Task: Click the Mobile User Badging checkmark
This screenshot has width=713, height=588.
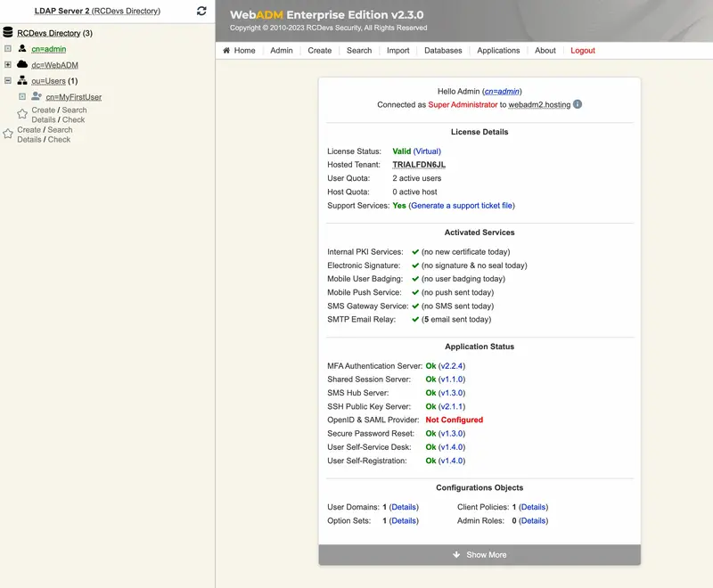Action: (415, 279)
